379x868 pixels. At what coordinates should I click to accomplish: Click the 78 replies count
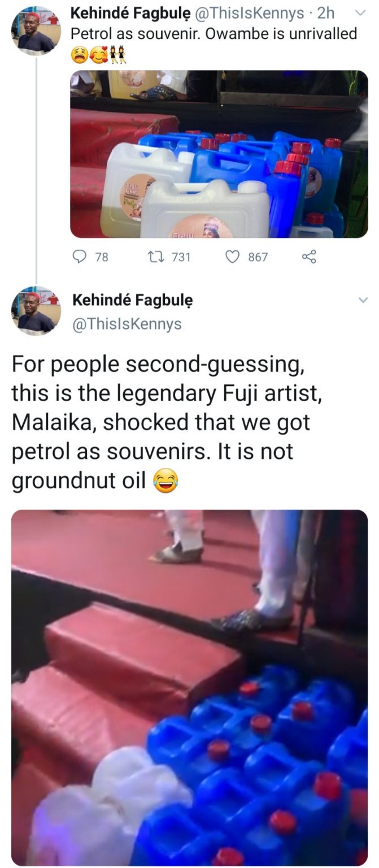pos(102,258)
